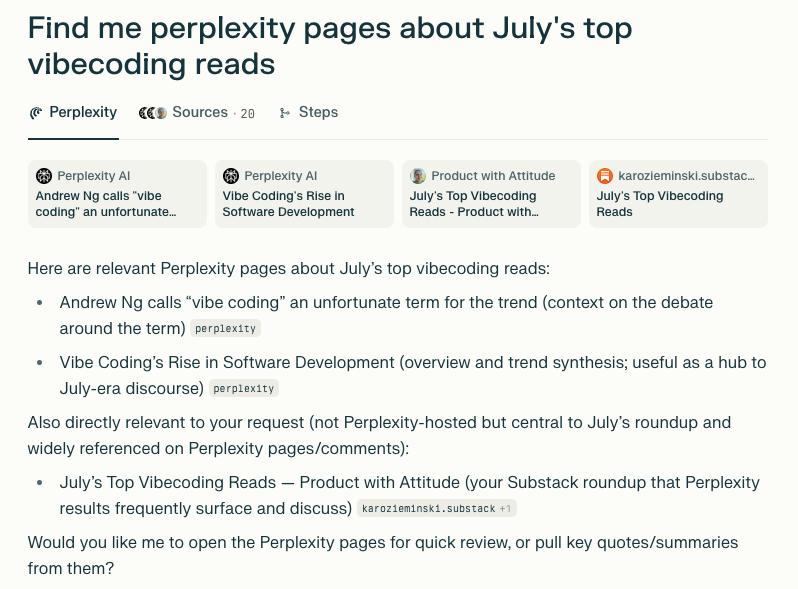Switch to the Perplexity answer tab
Viewport: 798px width, 589px height.
coord(73,113)
